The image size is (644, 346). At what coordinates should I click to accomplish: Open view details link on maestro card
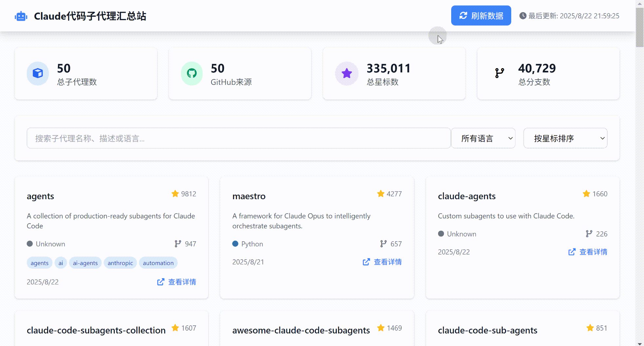382,262
